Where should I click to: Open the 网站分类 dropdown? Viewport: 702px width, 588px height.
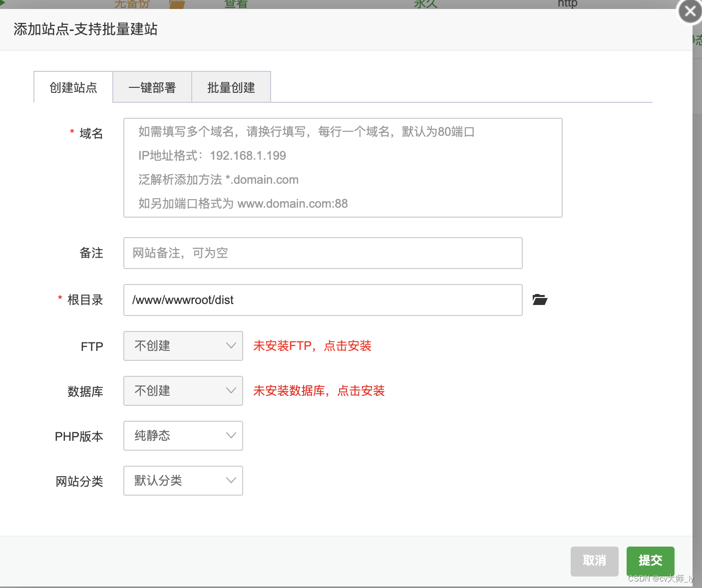click(183, 481)
